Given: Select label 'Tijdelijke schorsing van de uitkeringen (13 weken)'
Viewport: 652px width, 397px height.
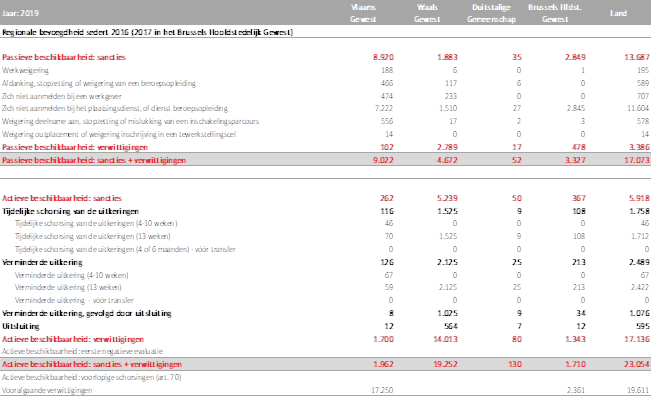Looking at the screenshot, I should pyautogui.click(x=92, y=236).
